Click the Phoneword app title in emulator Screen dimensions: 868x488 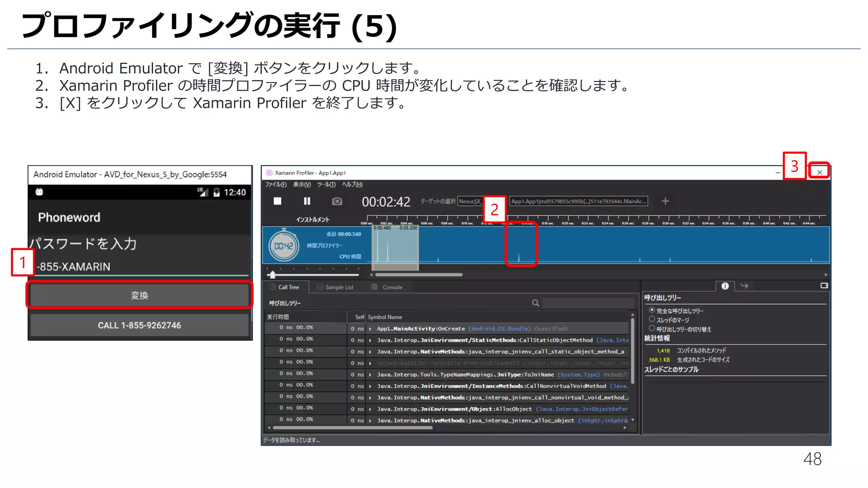[69, 217]
